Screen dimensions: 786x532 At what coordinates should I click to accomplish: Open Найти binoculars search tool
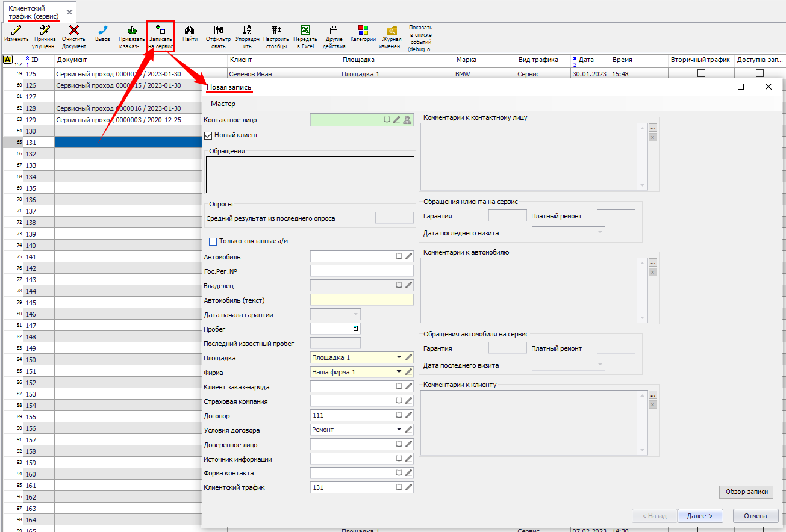tap(190, 31)
